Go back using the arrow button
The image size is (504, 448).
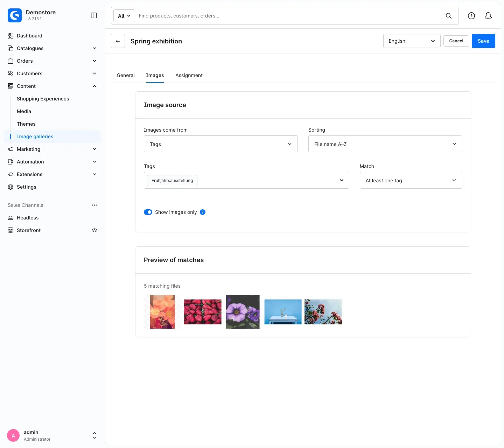pos(118,41)
